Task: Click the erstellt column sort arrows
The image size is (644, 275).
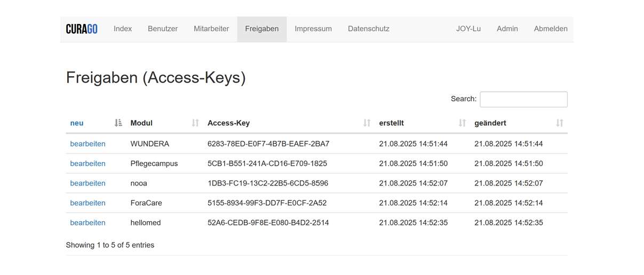Action: click(462, 123)
